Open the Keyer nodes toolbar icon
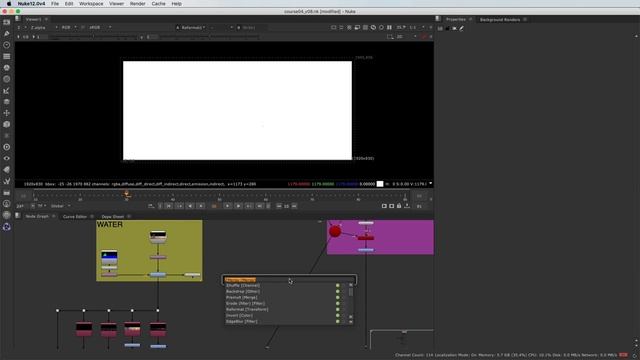Image resolution: width=640 pixels, height=360 pixels. (x=7, y=91)
